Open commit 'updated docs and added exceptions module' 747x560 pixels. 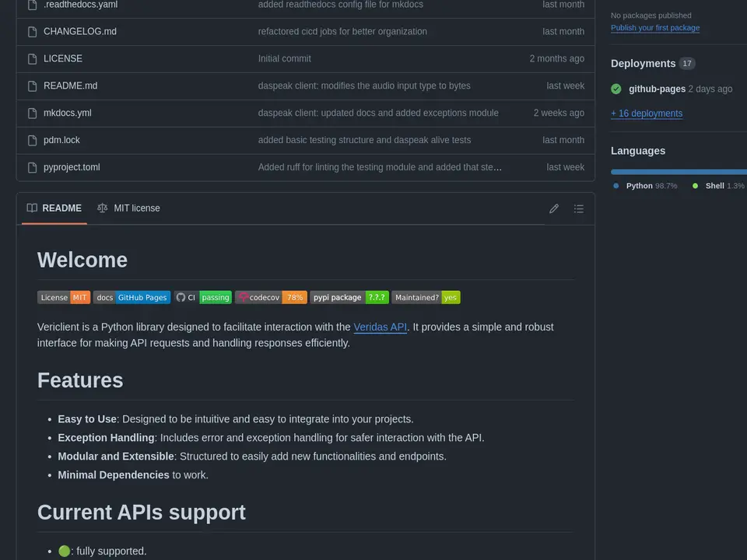(378, 113)
